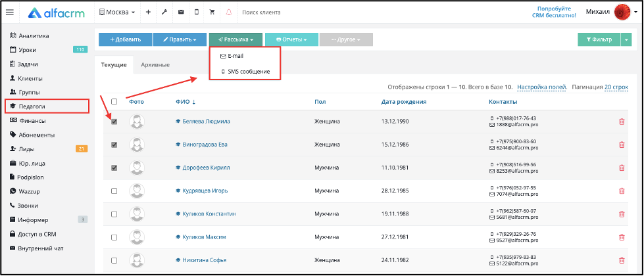Uncheck the Беляева Людмила row checkbox

114,122
